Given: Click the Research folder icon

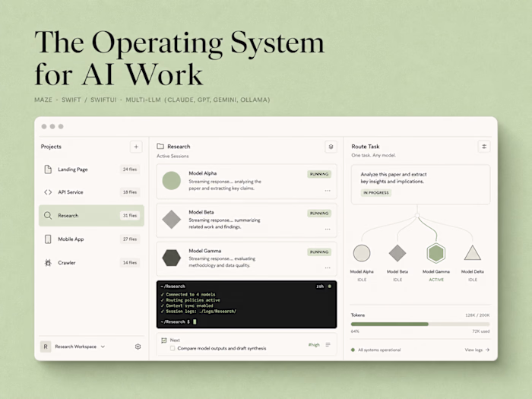Looking at the screenshot, I should coord(160,146).
